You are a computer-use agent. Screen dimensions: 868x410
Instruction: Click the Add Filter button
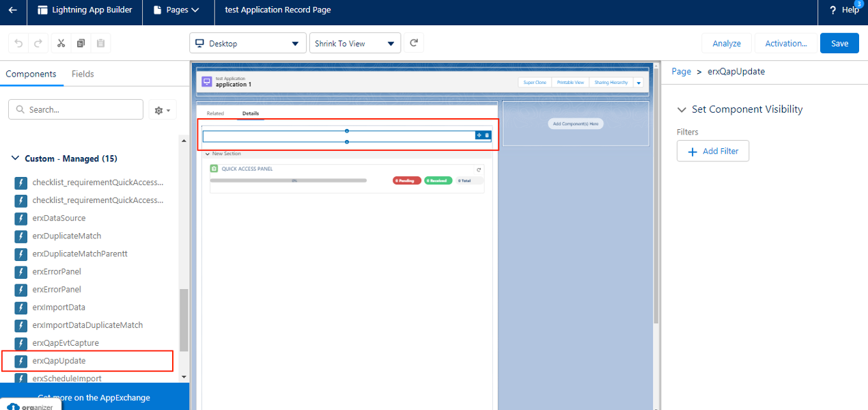[712, 151]
